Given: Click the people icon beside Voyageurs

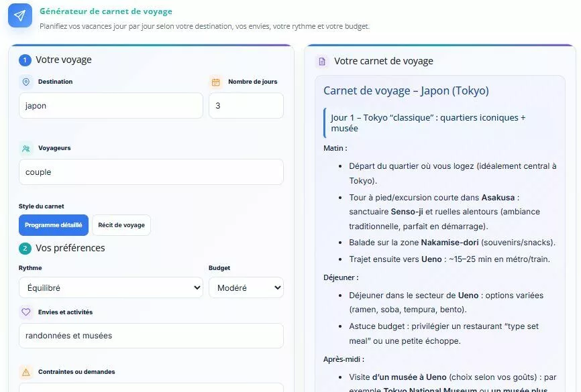Looking at the screenshot, I should click(x=26, y=149).
